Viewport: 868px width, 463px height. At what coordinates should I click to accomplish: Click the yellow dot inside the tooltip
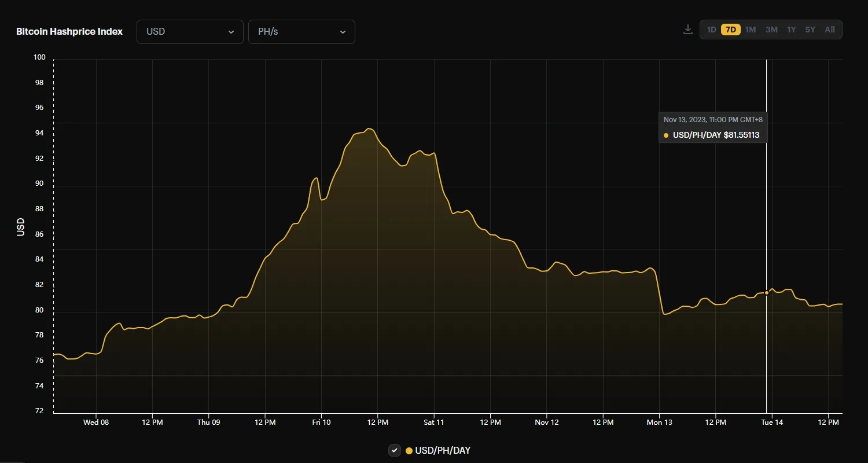(x=667, y=135)
